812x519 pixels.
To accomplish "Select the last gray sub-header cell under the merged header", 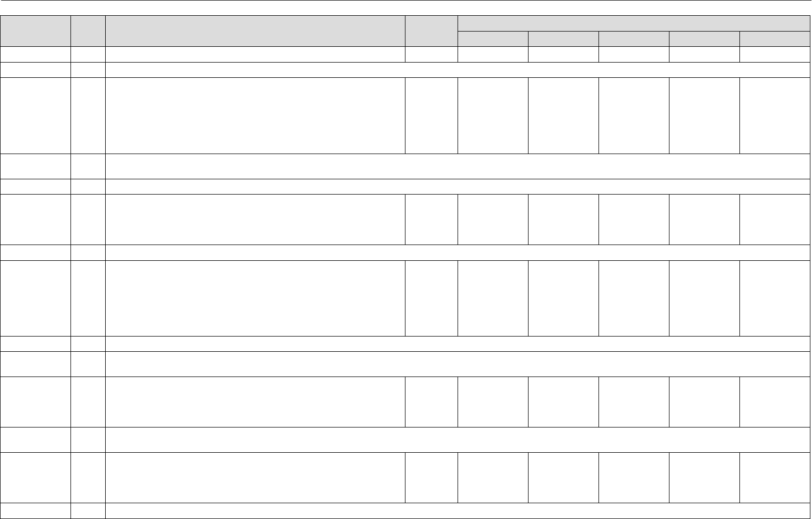I will (775, 39).
